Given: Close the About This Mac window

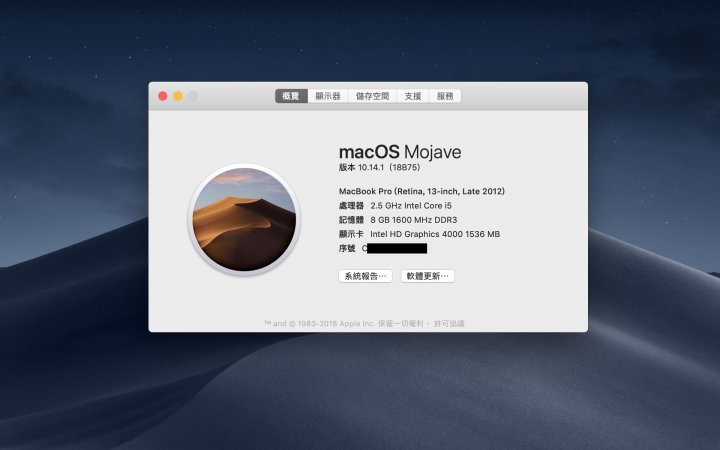Looking at the screenshot, I should [163, 96].
